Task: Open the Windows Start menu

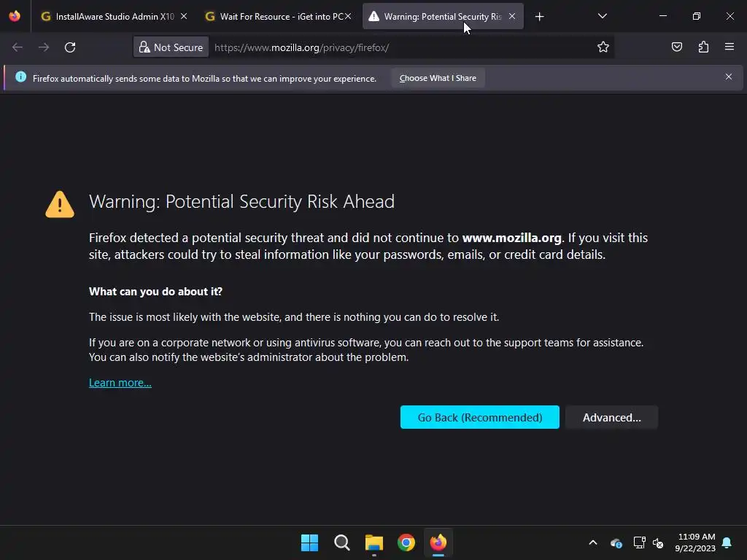Action: [x=309, y=542]
